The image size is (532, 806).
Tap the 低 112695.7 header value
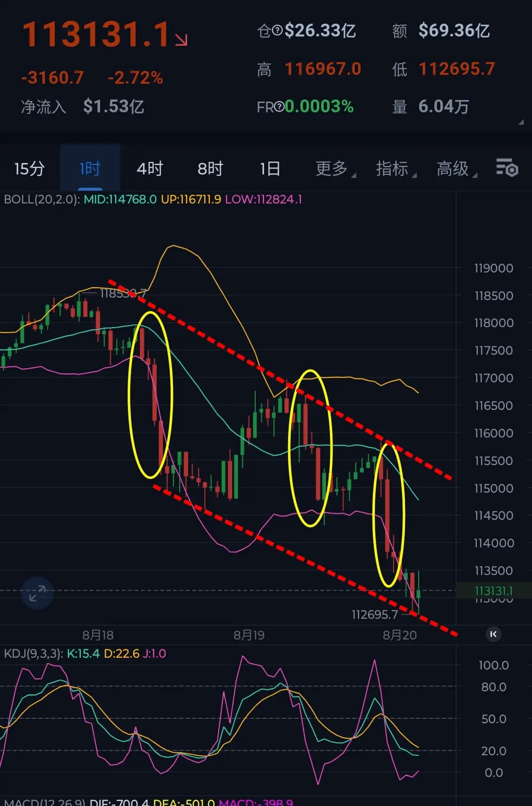pyautogui.click(x=457, y=69)
